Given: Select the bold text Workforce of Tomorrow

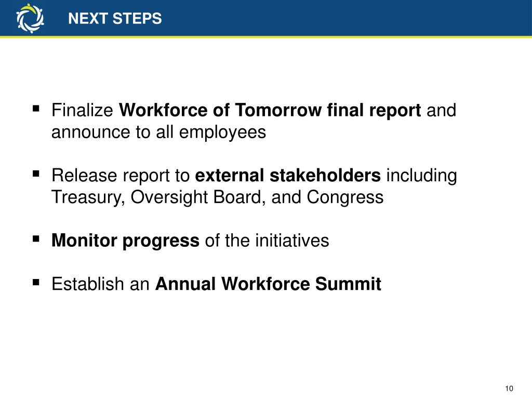Looking at the screenshot, I should tap(220, 110).
